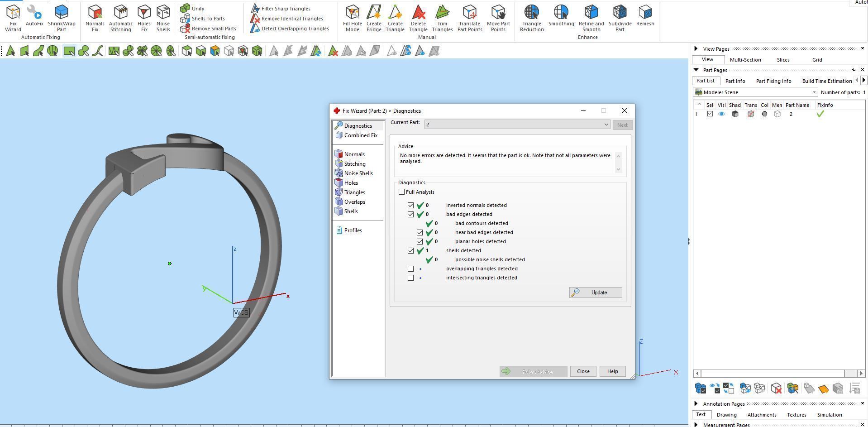Start Automatic Stitching
Viewport: 868px width, 427px height.
point(121,19)
